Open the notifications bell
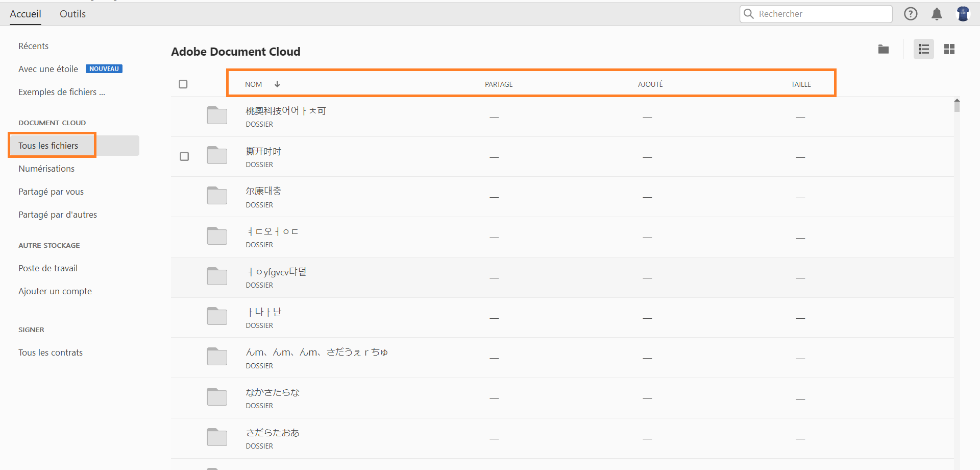The width and height of the screenshot is (980, 470). click(x=937, y=14)
